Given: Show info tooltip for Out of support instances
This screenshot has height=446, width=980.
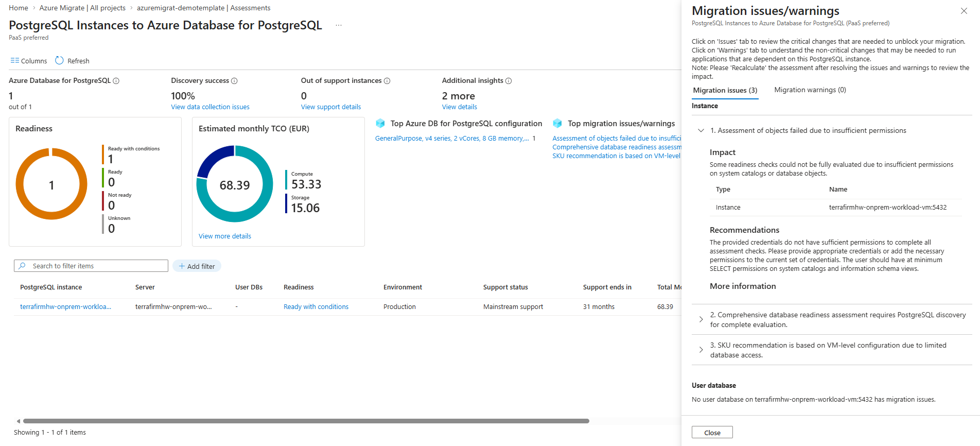Looking at the screenshot, I should 387,81.
